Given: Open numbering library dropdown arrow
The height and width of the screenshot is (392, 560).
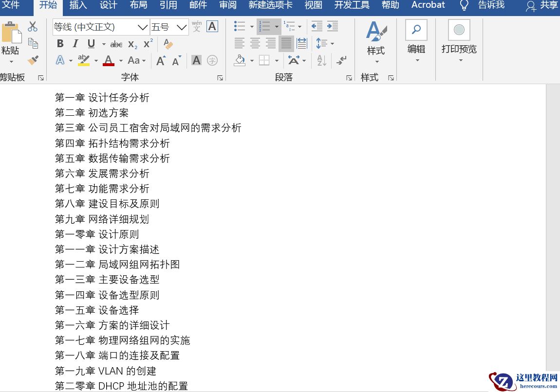Looking at the screenshot, I should click(277, 26).
